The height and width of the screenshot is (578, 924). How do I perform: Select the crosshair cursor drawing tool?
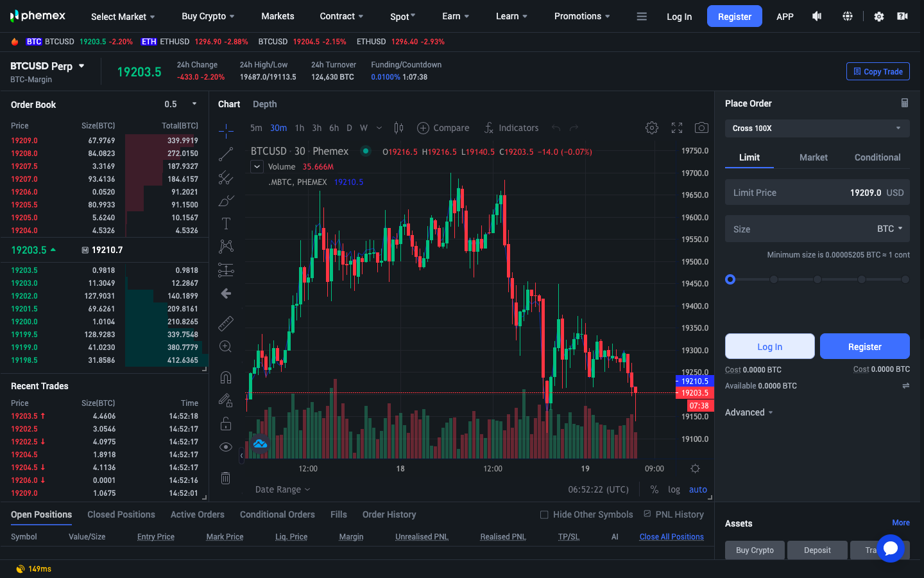point(226,131)
